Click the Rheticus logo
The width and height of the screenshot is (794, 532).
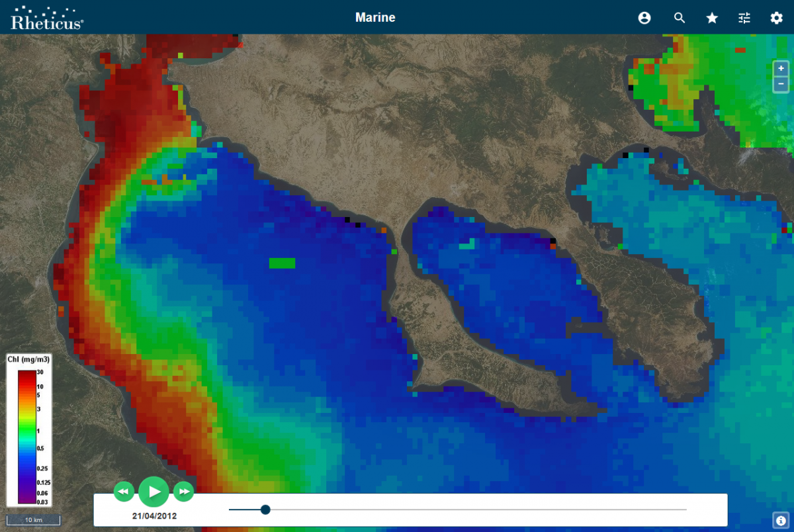[x=46, y=18]
